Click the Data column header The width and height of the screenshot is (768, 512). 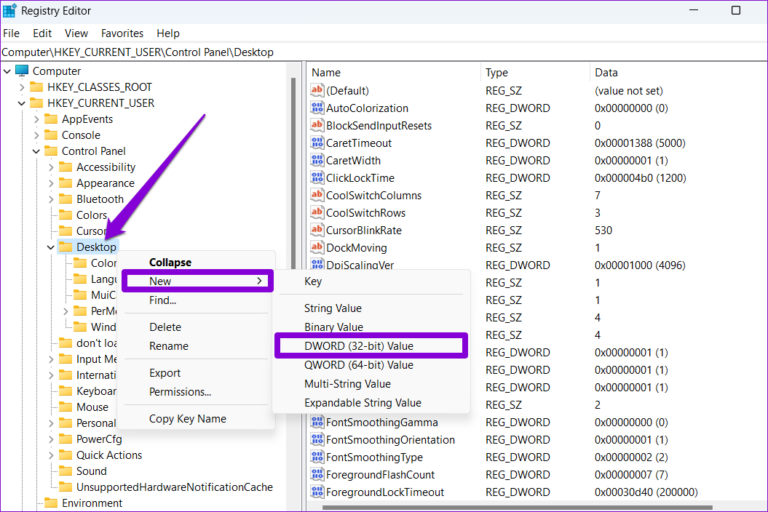(x=606, y=73)
